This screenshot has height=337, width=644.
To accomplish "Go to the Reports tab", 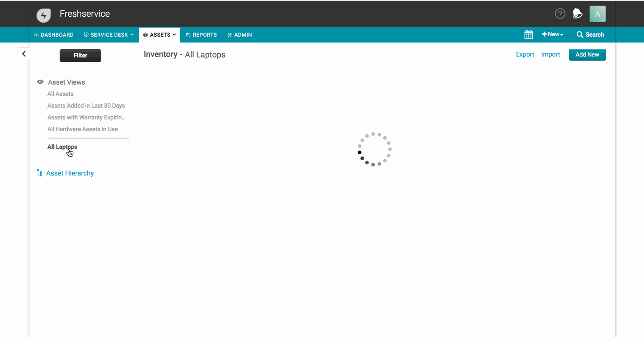I will pyautogui.click(x=201, y=35).
